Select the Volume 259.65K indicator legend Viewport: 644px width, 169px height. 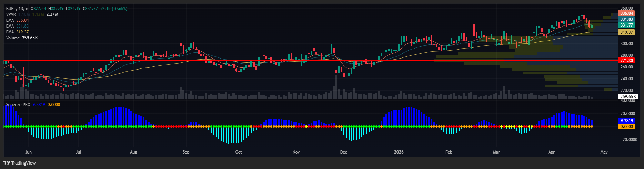(x=22, y=38)
